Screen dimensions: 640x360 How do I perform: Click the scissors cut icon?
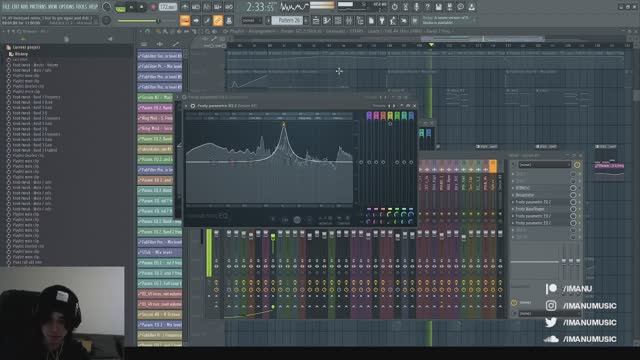(x=405, y=7)
